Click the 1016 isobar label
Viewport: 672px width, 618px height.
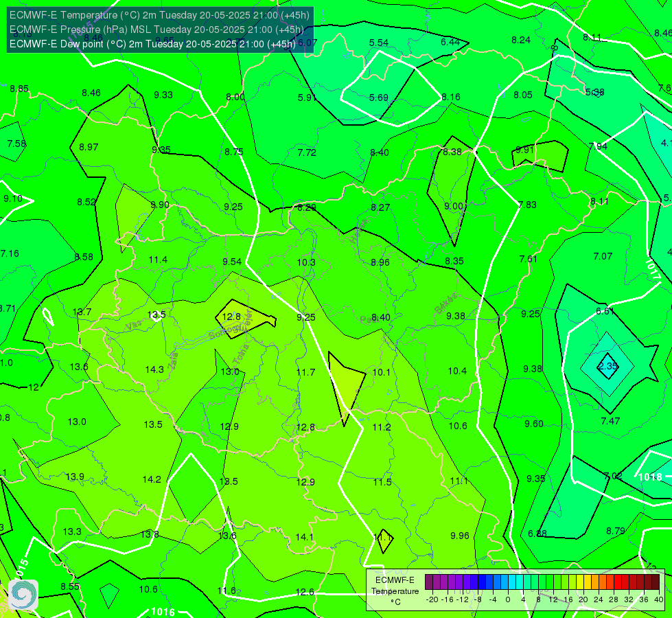click(163, 612)
